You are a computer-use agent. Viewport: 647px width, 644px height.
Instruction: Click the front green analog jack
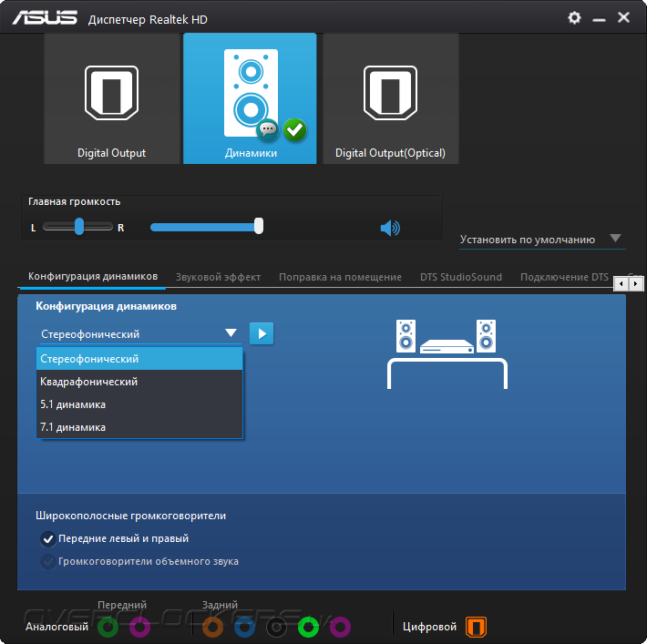(x=108, y=627)
